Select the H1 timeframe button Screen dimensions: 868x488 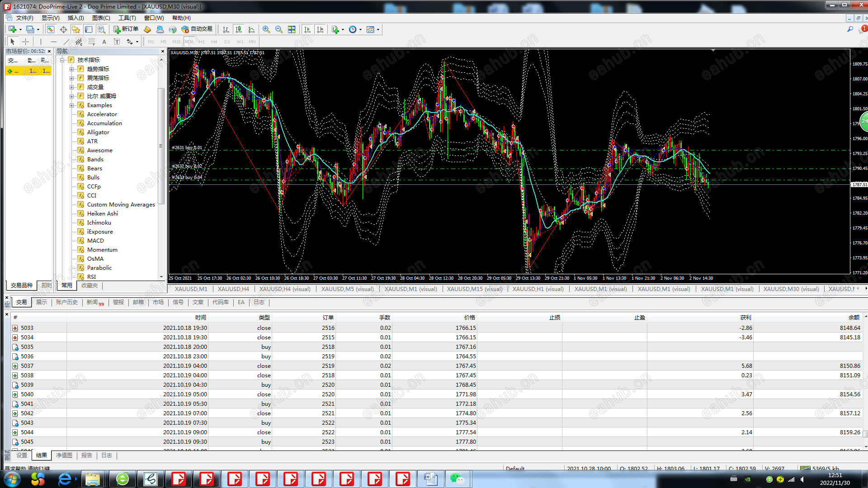[202, 42]
